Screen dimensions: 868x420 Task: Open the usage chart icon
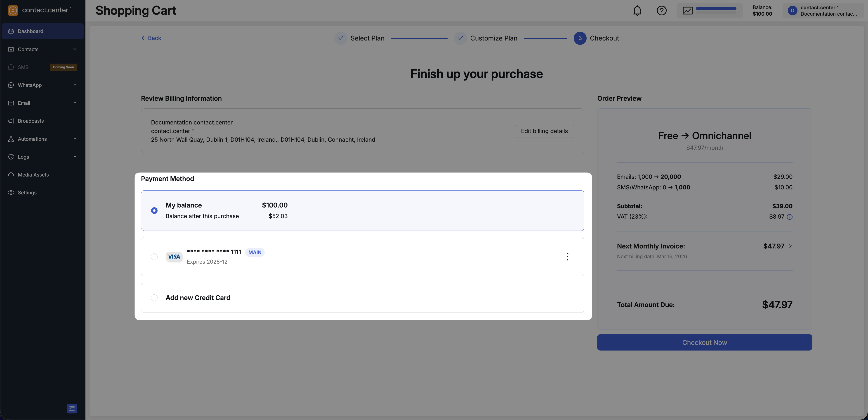[x=687, y=11]
